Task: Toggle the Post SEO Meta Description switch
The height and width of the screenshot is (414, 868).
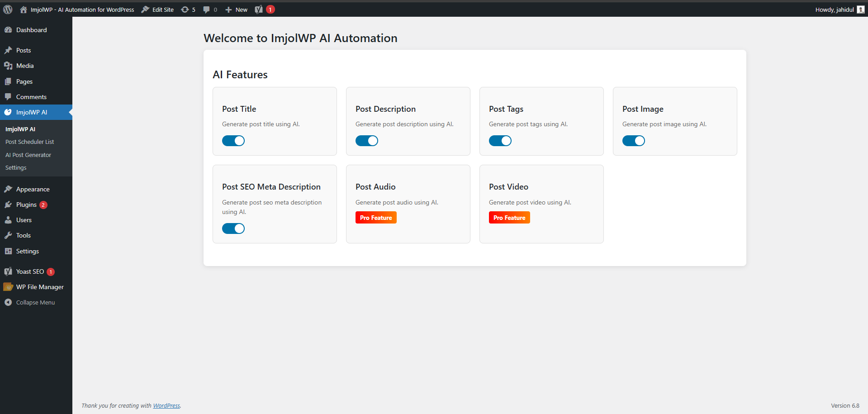Action: (x=233, y=228)
